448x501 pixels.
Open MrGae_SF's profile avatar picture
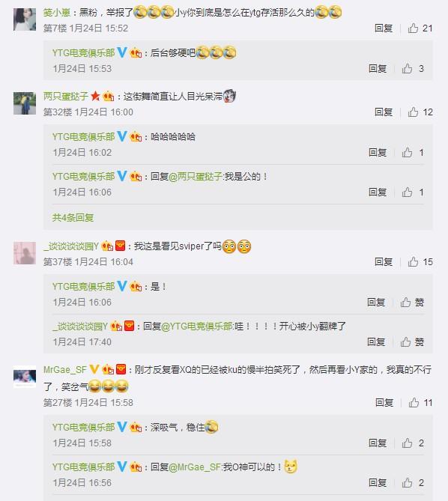pos(25,377)
